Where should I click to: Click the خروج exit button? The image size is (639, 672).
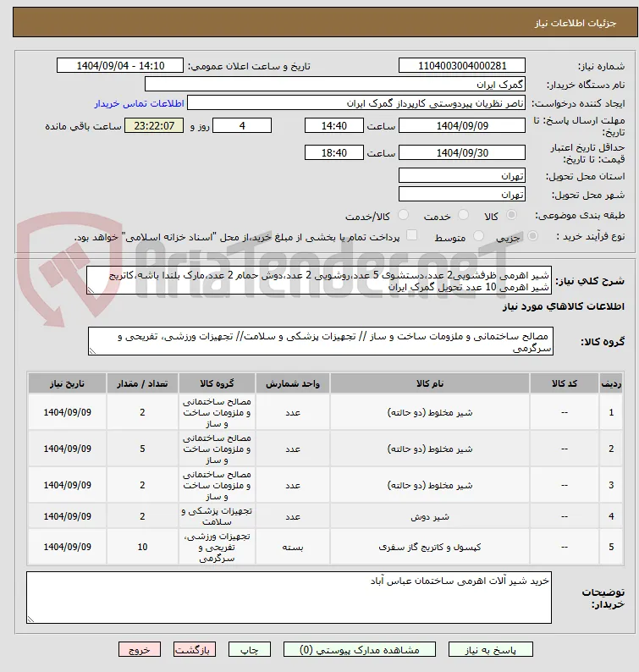pos(140,649)
